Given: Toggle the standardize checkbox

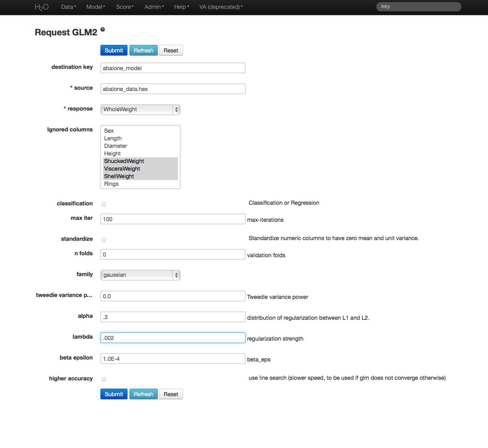Looking at the screenshot, I should pyautogui.click(x=104, y=239).
